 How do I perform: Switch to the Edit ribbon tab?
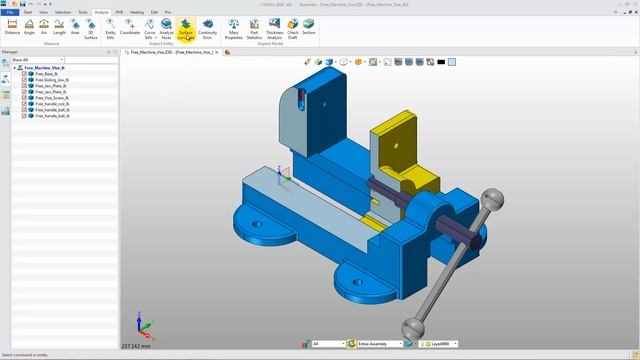(x=154, y=12)
